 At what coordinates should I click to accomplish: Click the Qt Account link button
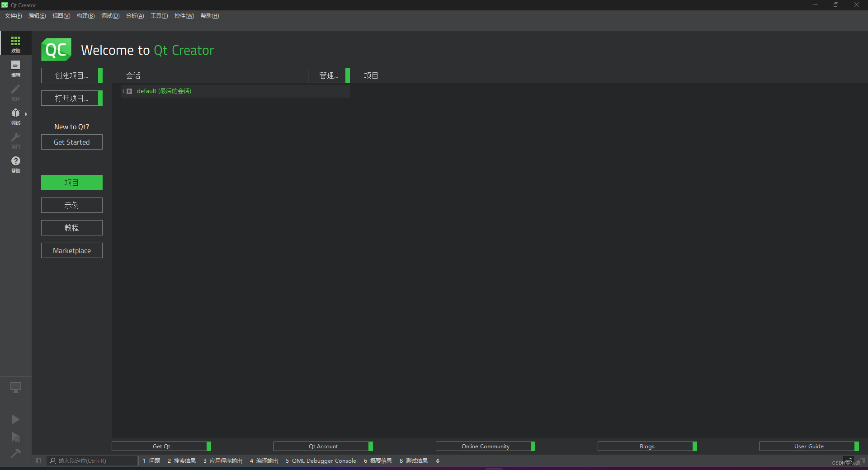323,446
